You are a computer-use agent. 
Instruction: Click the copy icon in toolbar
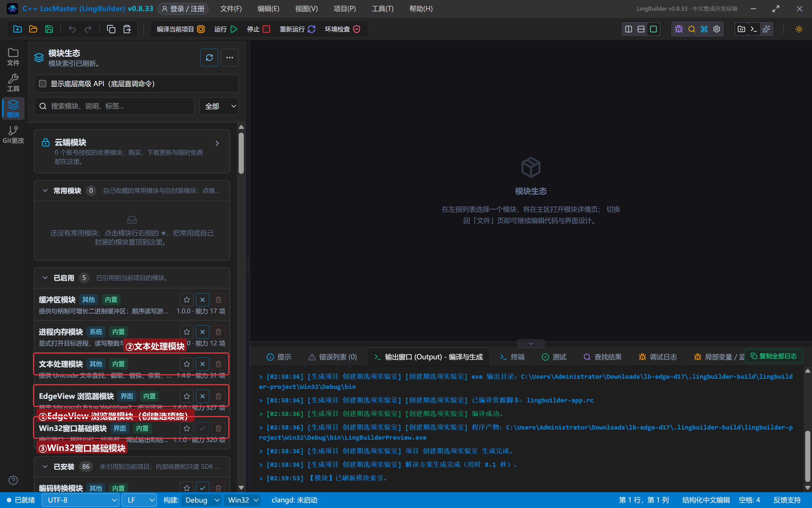coord(111,29)
